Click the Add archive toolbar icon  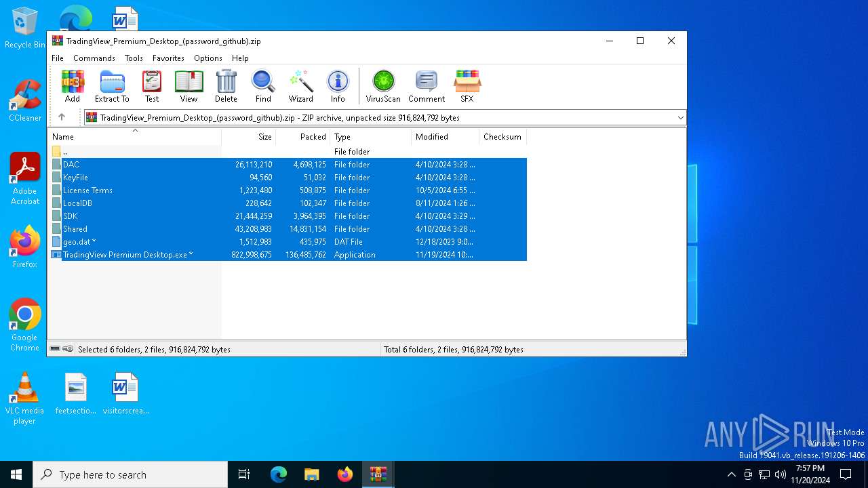73,86
